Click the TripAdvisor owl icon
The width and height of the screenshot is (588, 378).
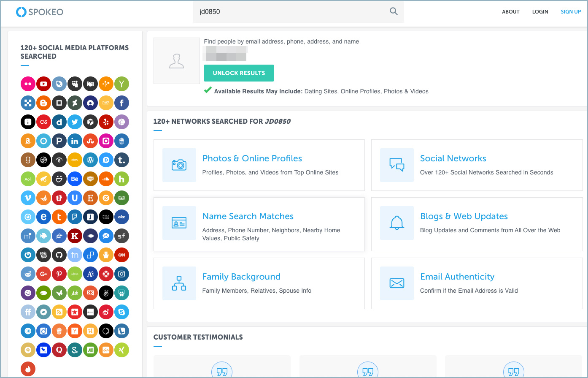click(x=121, y=198)
